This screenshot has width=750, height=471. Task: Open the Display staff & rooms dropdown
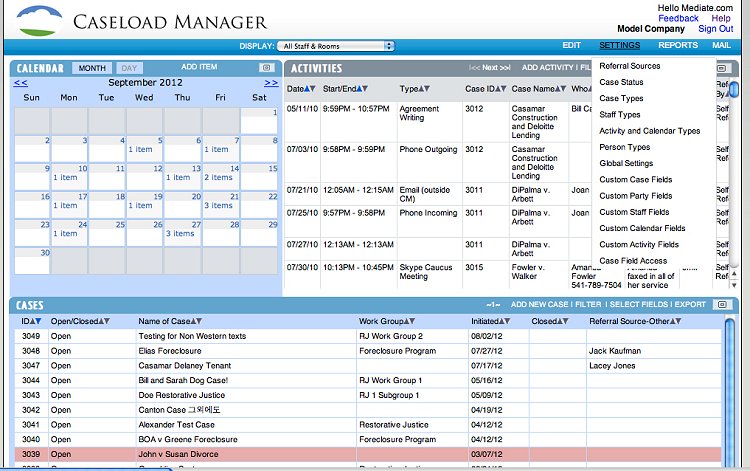(336, 46)
